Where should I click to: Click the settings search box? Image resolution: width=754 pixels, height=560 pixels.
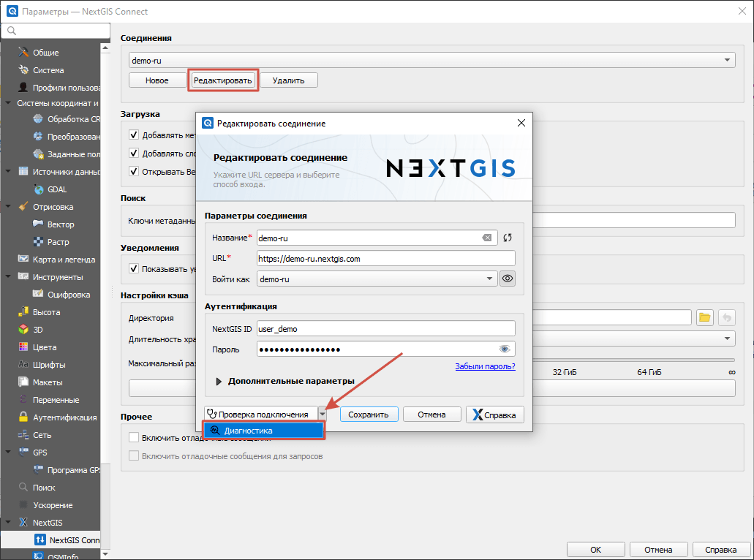[56, 31]
